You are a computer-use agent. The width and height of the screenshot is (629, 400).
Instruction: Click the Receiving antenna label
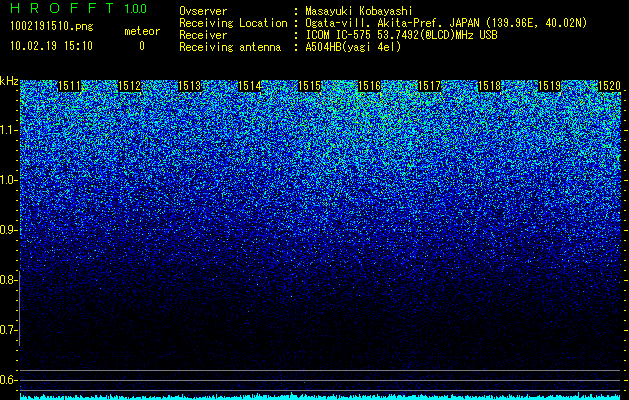230,47
